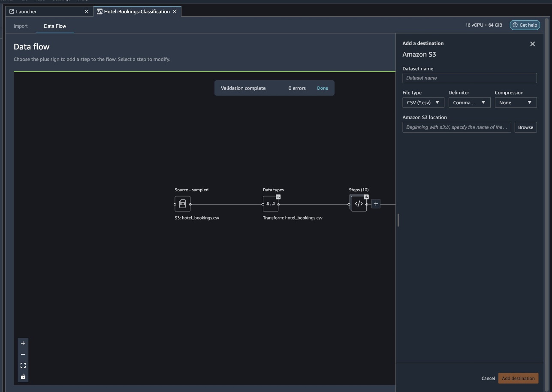Open the Delimiter dropdown
The height and width of the screenshot is (392, 552).
469,103
